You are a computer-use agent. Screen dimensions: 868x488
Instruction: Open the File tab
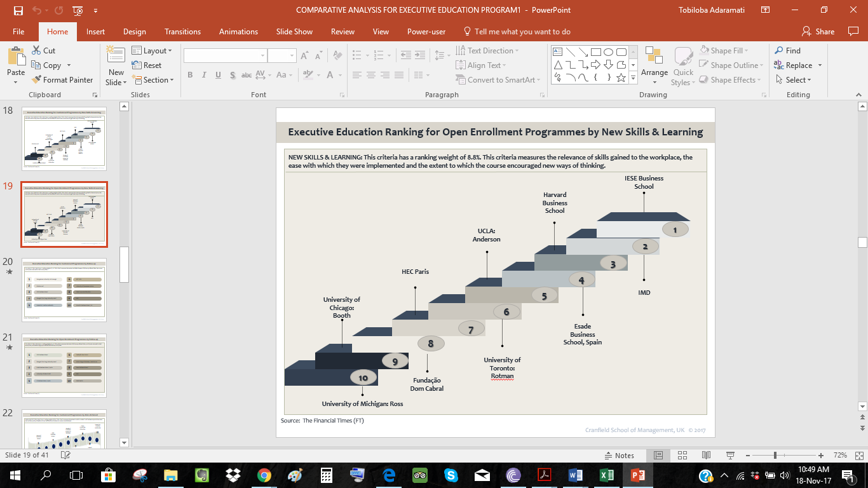point(18,32)
